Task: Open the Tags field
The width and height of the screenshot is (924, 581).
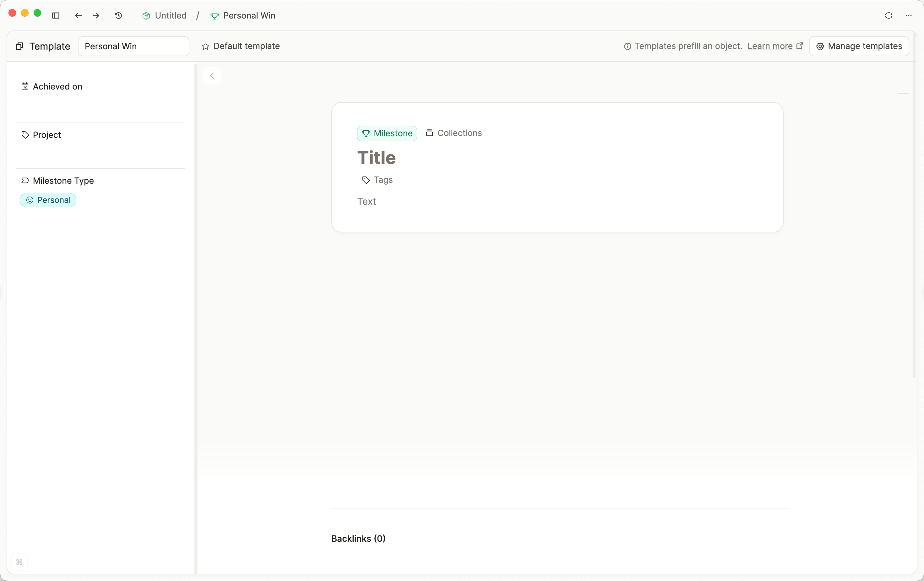Action: (378, 180)
